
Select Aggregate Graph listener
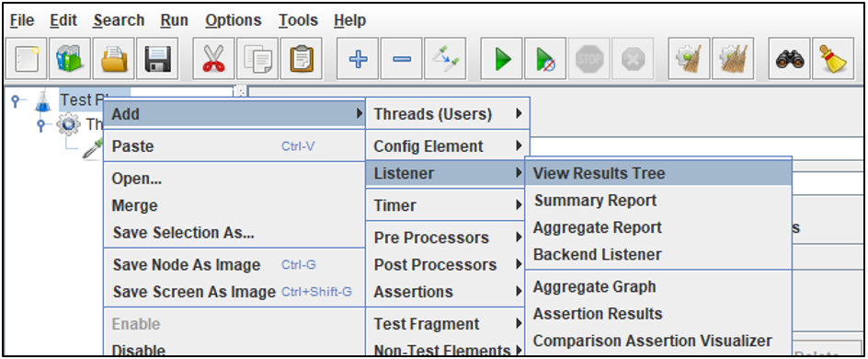point(658,287)
